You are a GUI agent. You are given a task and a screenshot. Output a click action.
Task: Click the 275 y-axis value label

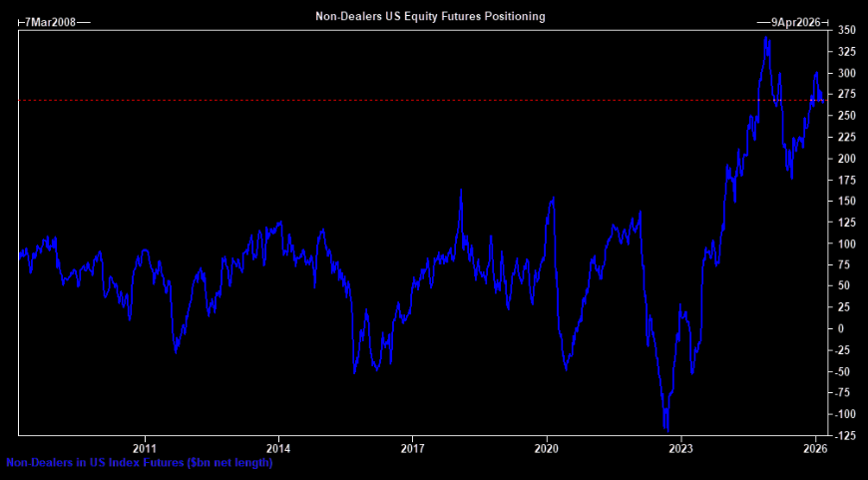[845, 95]
